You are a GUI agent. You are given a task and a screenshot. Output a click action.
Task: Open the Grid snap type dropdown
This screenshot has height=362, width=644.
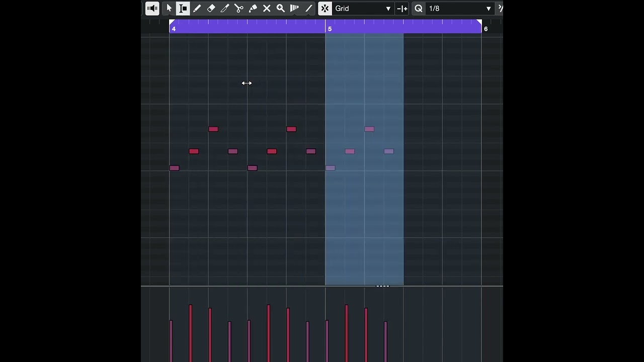363,8
